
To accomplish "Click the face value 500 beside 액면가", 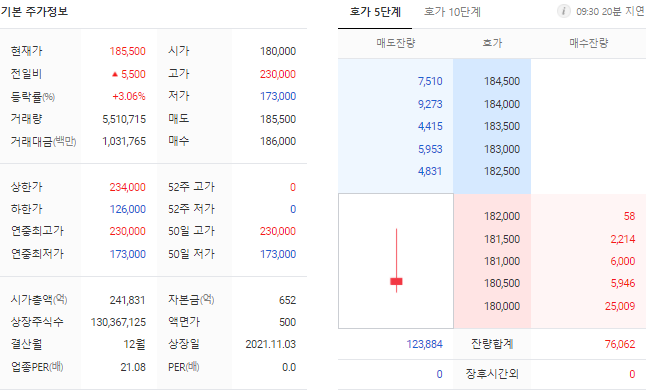I will [x=287, y=322].
